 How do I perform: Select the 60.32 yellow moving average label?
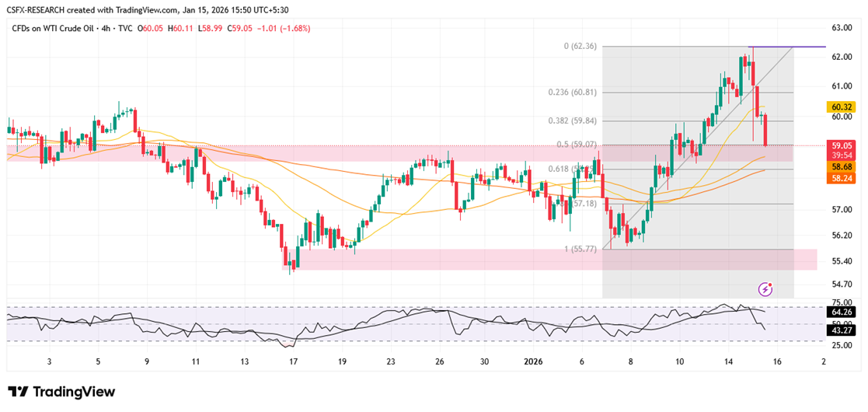point(842,106)
